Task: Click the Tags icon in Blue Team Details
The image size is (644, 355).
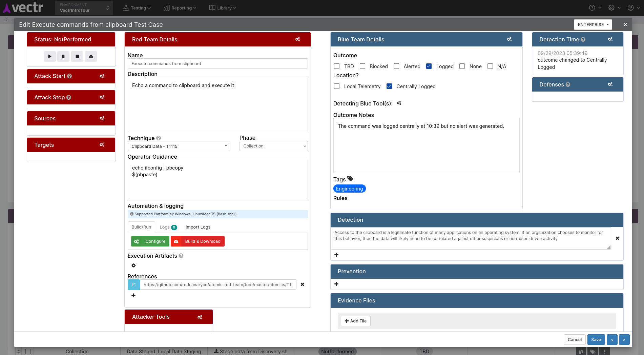Action: 350,179
